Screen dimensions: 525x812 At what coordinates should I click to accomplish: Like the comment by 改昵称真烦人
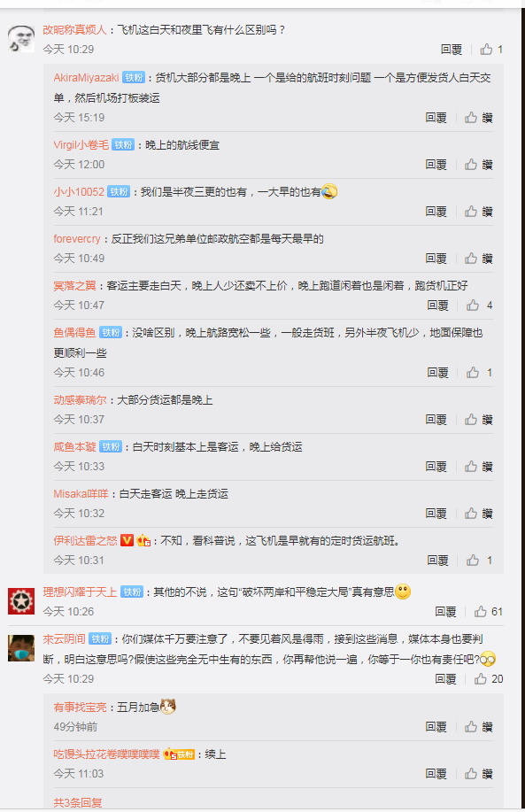[490, 50]
